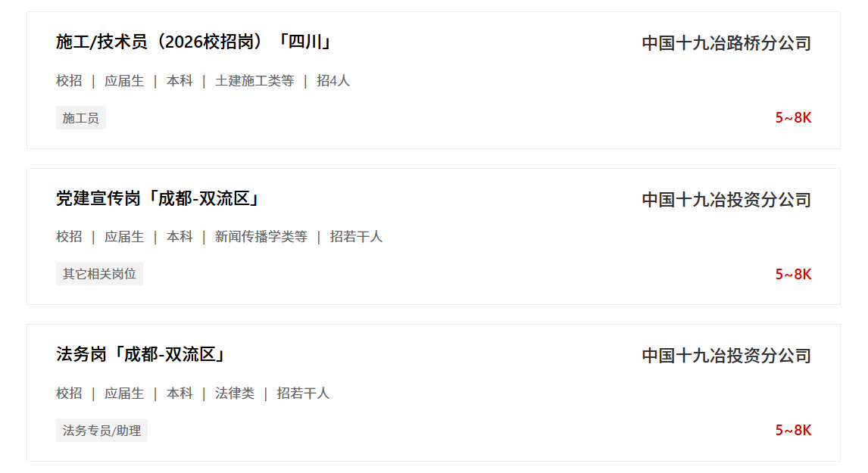Click the 招4人 headcount text
The width and height of the screenshot is (868, 473).
[x=333, y=81]
